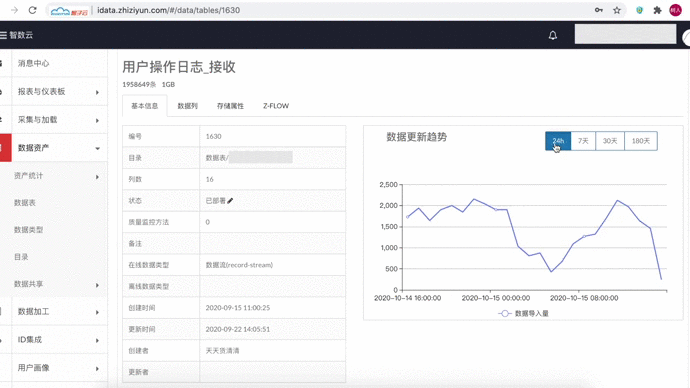Open 资产统计 submenu item
Screen dimensions: 690x388
click(29, 176)
